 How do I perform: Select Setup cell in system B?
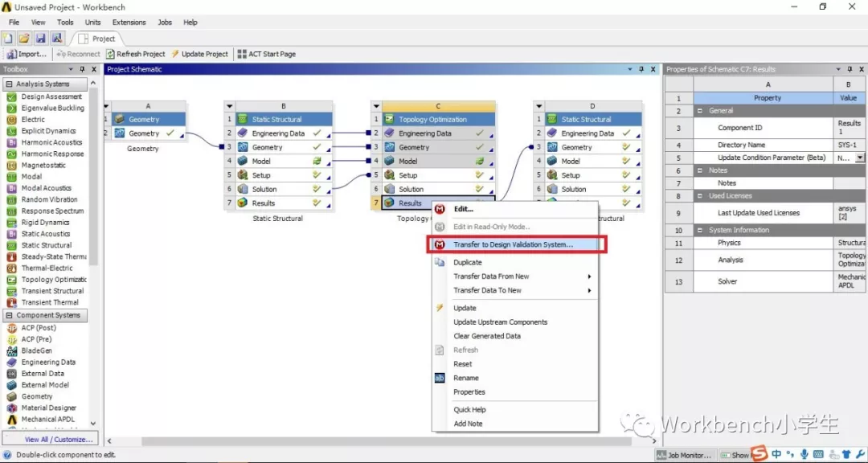284,175
